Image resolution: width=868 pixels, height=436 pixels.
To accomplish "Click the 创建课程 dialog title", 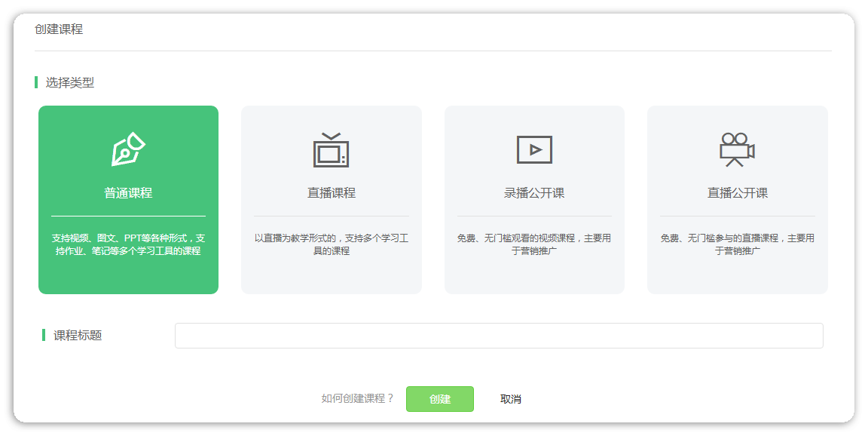I will [x=59, y=29].
